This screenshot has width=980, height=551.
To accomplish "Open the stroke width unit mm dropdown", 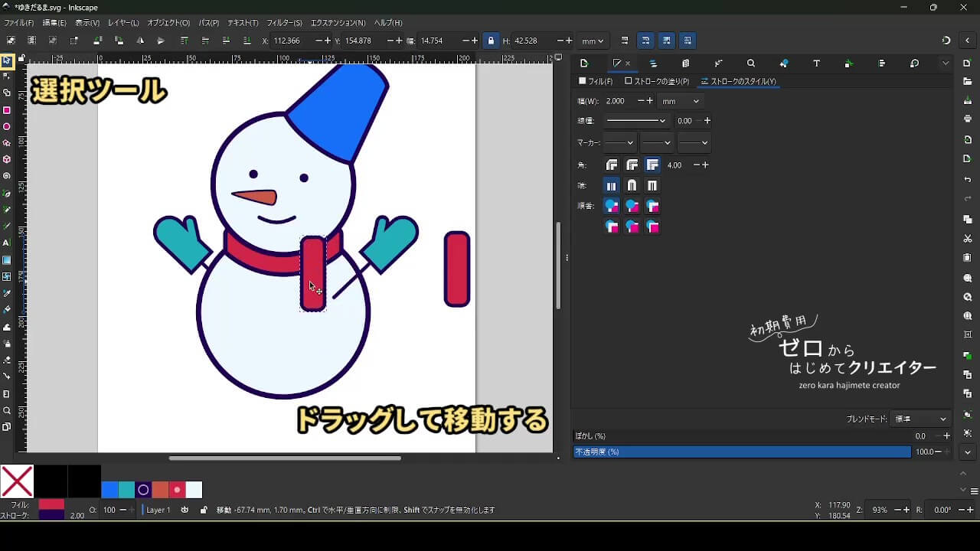I will click(681, 101).
